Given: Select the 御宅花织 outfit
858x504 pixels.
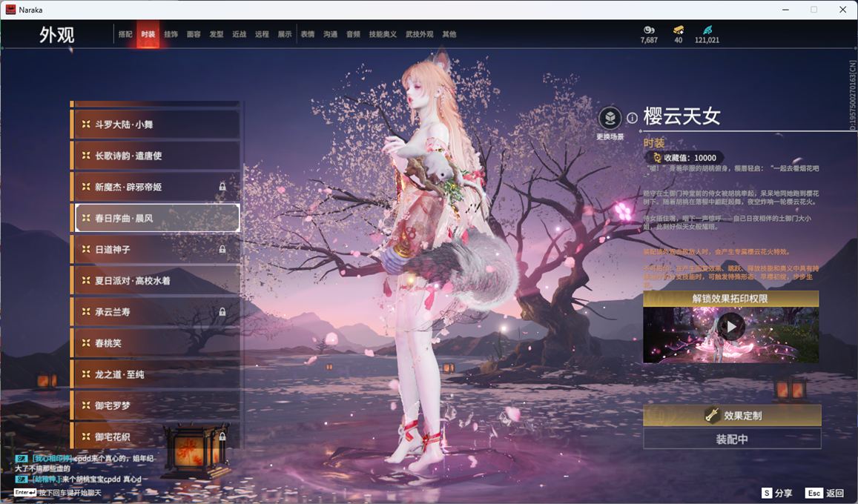Looking at the screenshot, I should point(156,437).
